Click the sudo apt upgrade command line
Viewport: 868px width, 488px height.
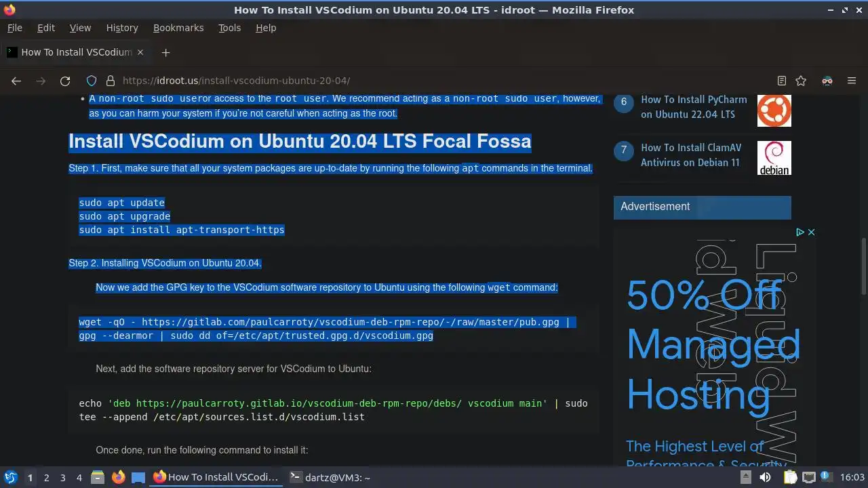[x=125, y=216]
